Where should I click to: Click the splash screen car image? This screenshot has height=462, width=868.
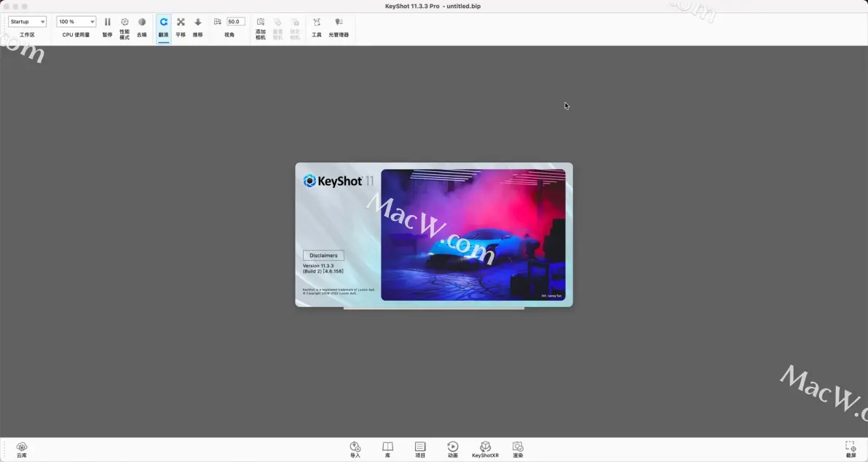pyautogui.click(x=473, y=235)
